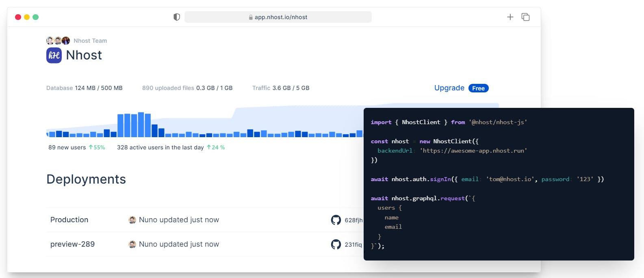Click Nuno avatar in Production row
The width and height of the screenshot is (644, 278).
coord(132,220)
